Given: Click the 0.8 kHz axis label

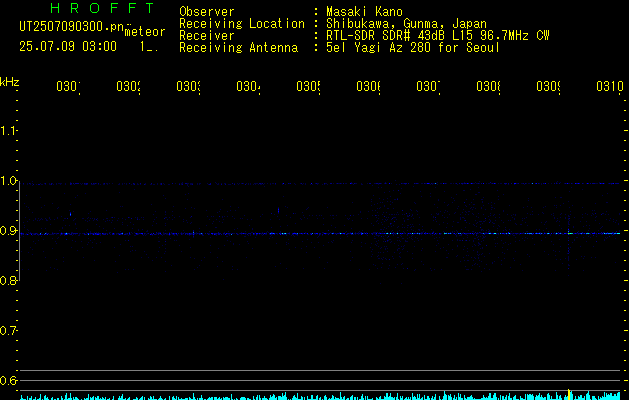Looking at the screenshot, I should 8,281.
